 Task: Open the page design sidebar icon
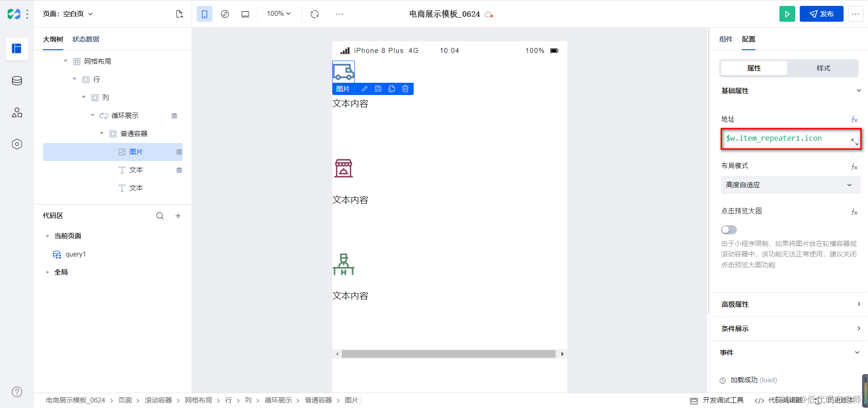coord(17,48)
